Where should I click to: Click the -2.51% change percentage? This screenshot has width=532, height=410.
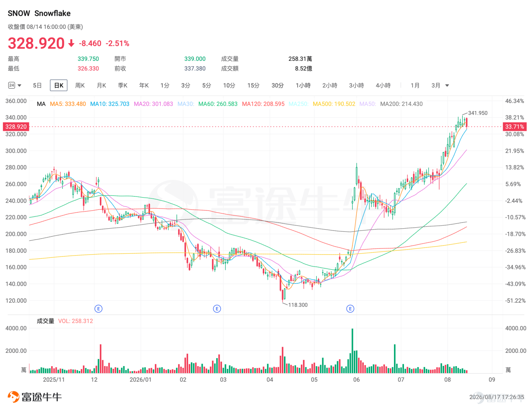click(117, 44)
